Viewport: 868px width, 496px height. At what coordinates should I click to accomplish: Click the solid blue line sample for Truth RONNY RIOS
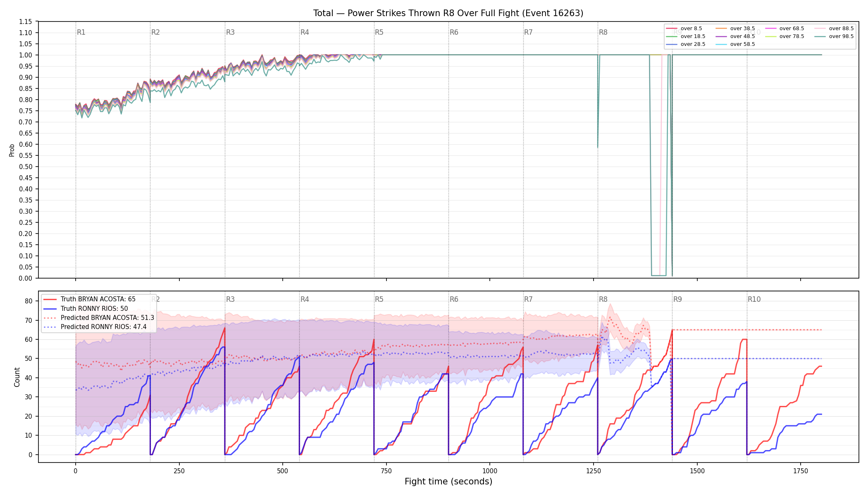click(50, 308)
